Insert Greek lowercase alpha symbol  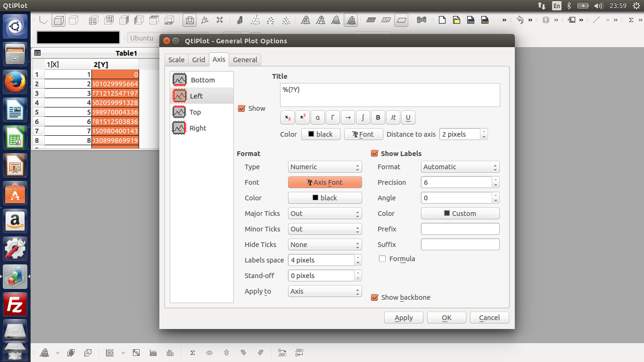(x=318, y=117)
